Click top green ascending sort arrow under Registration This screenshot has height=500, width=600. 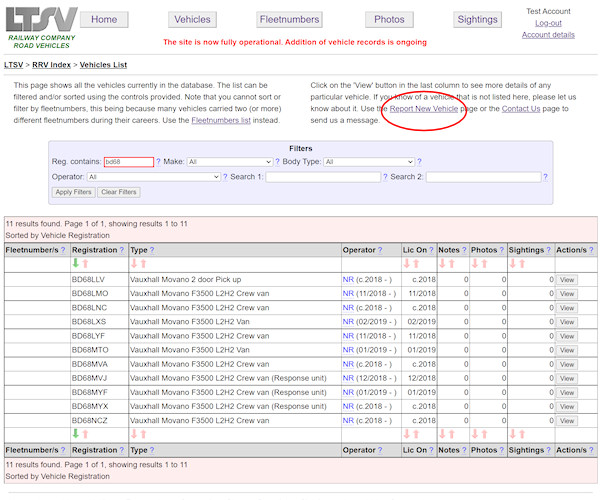coord(75,264)
